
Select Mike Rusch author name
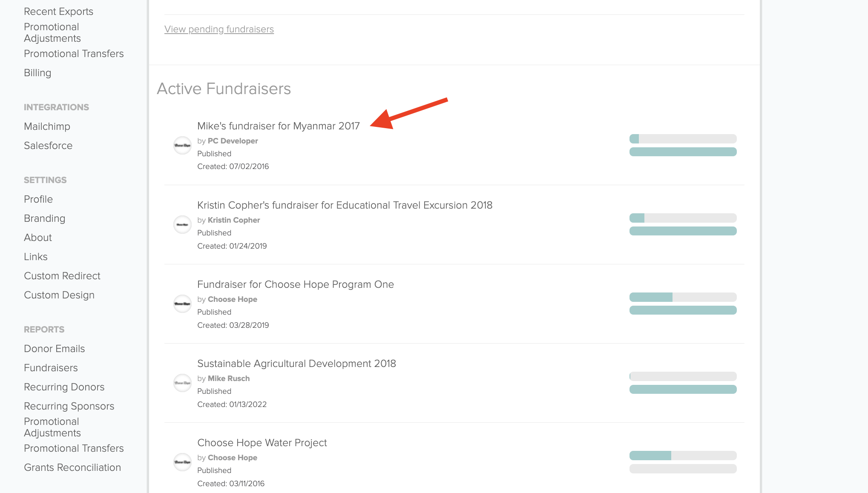pyautogui.click(x=229, y=378)
